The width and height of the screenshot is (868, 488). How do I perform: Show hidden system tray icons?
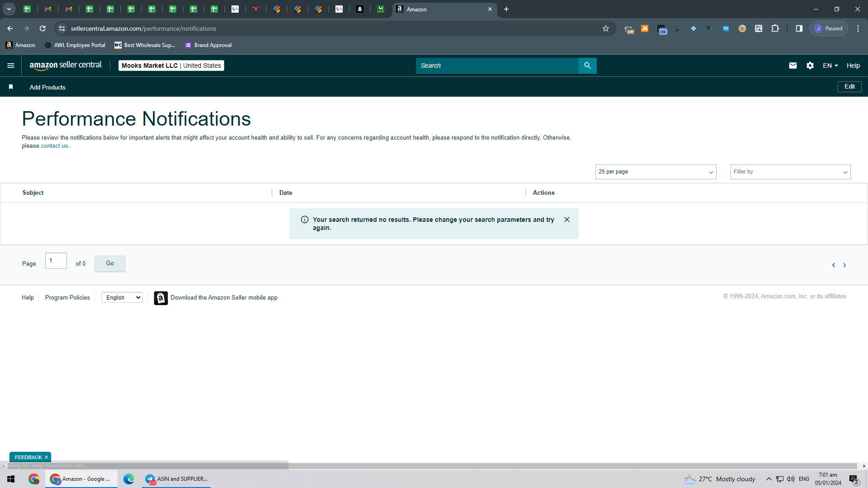[x=769, y=479]
